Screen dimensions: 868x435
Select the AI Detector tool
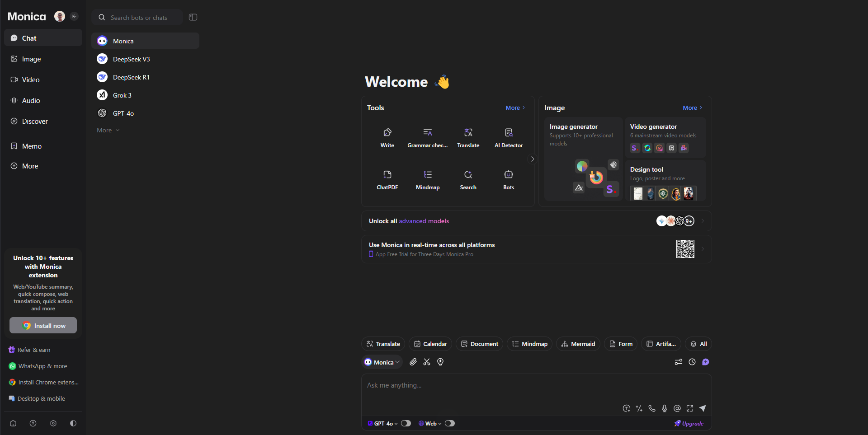508,137
